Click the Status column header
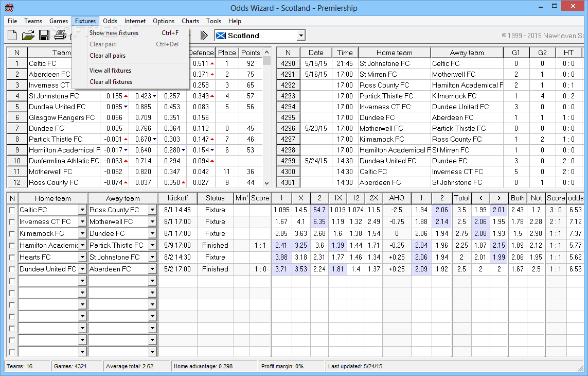Viewport: 588px width, 376px height. (x=215, y=198)
